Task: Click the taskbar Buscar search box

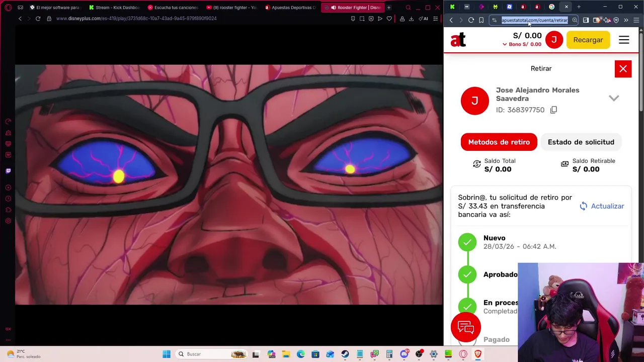Action: coord(211,354)
